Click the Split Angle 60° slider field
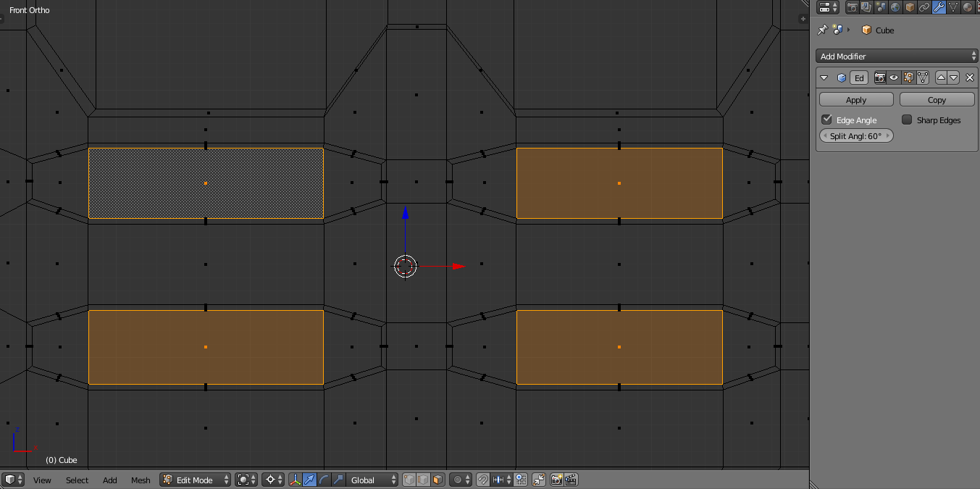Viewport: 980px width, 489px height. [856, 136]
